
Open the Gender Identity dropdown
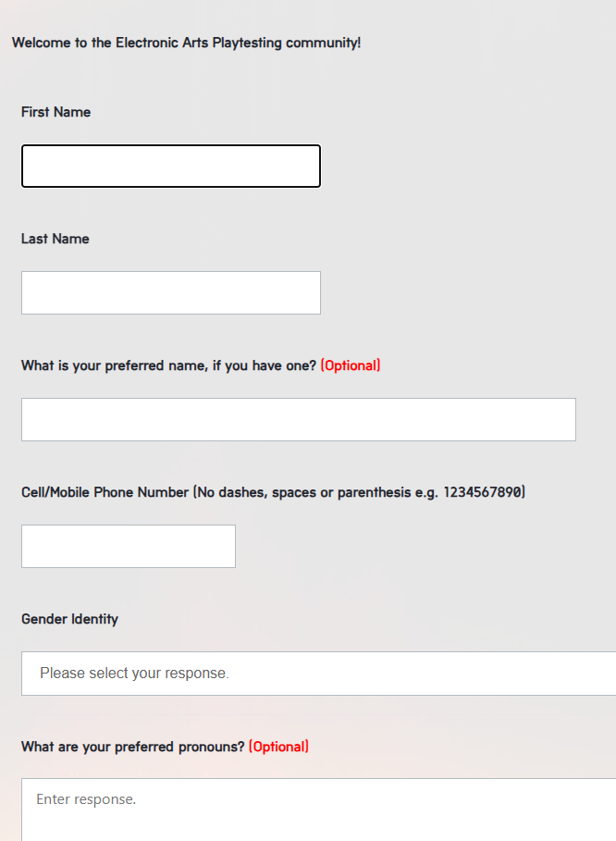coord(318,674)
